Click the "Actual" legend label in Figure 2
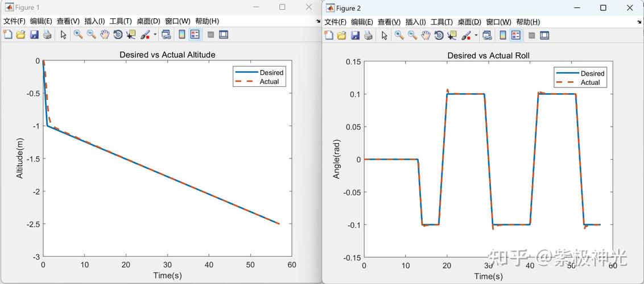 590,82
